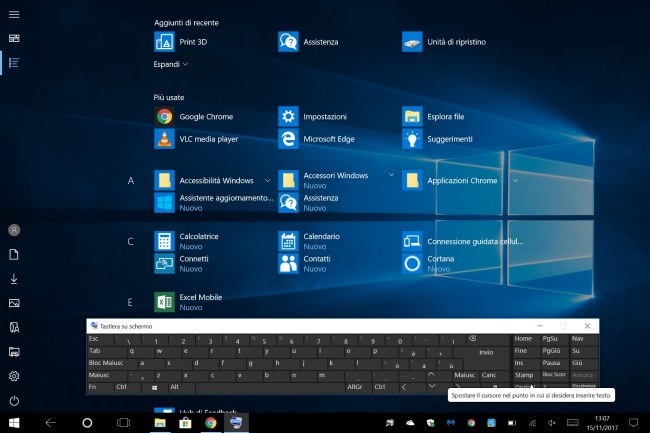Click the power icon in Start sidebar
The width and height of the screenshot is (650, 433).
tap(14, 401)
